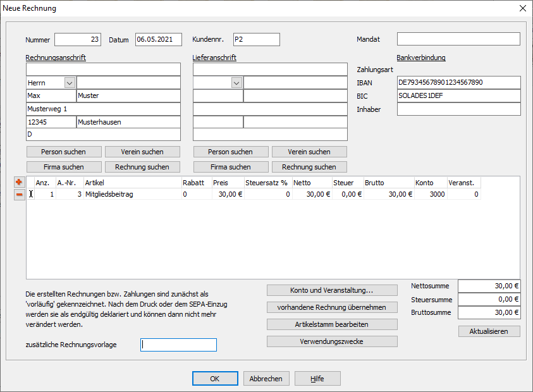Focus the Nummer field containing 23
The width and height of the screenshot is (533, 392).
(x=78, y=39)
